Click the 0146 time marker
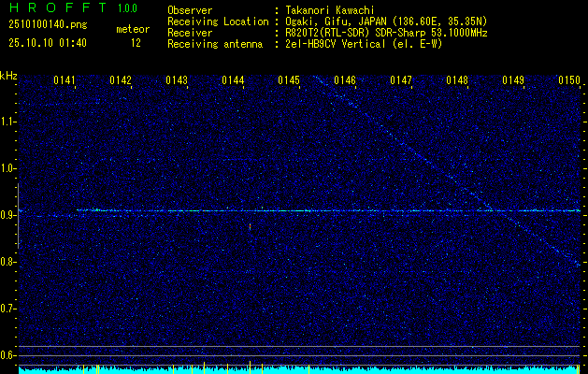 (345, 80)
